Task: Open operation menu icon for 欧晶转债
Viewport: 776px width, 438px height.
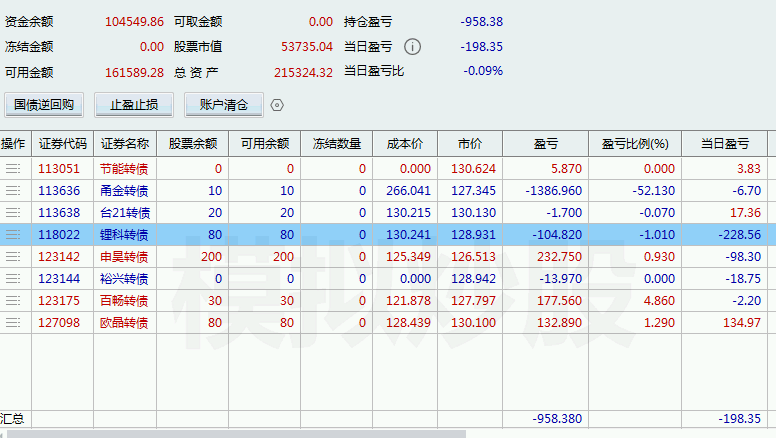Action: (13, 323)
